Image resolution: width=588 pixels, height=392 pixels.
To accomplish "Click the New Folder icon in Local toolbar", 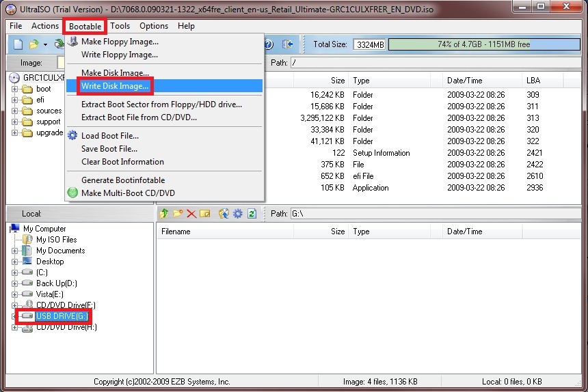I will (x=178, y=214).
